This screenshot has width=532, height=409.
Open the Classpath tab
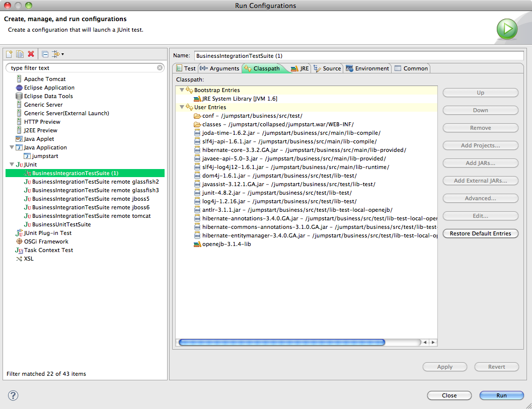[262, 68]
